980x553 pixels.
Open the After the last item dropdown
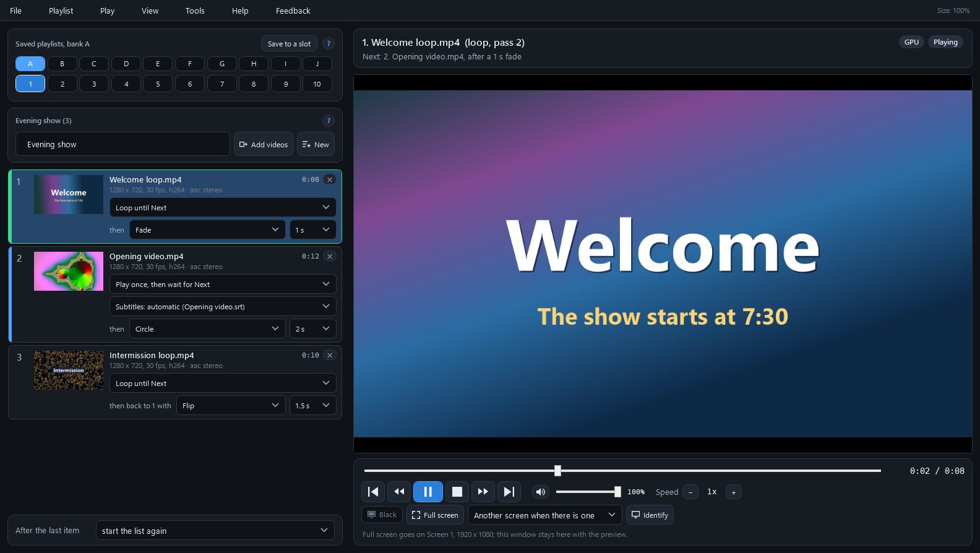pos(215,530)
